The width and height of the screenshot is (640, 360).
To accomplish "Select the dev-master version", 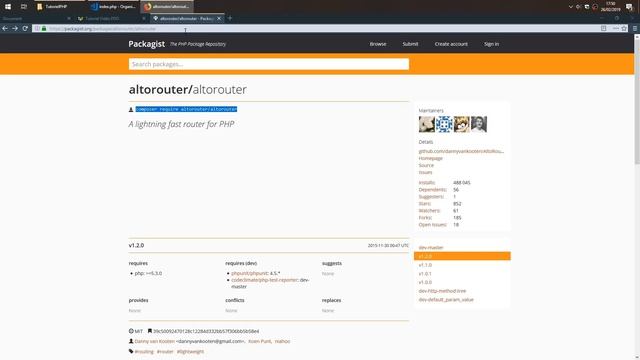I will [x=431, y=247].
